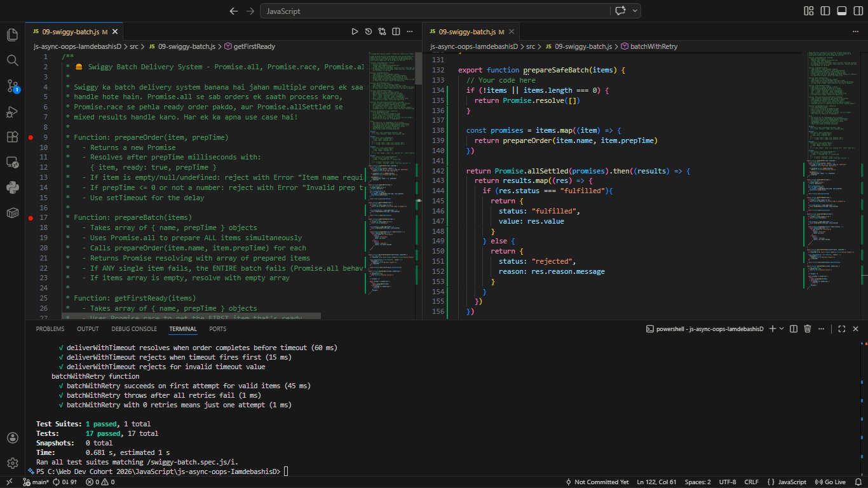The height and width of the screenshot is (488, 868).
Task: Run the file with play button
Action: tap(355, 31)
